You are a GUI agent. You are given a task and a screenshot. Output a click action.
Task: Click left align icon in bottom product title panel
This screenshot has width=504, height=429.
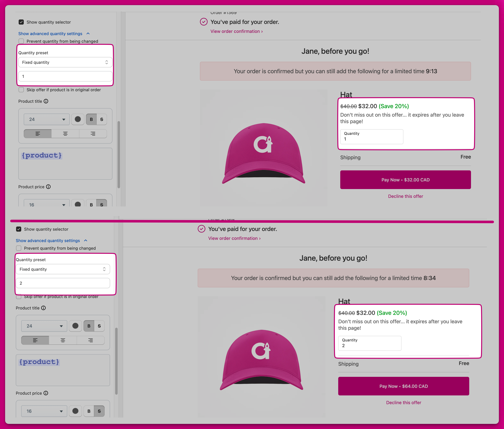[35, 340]
